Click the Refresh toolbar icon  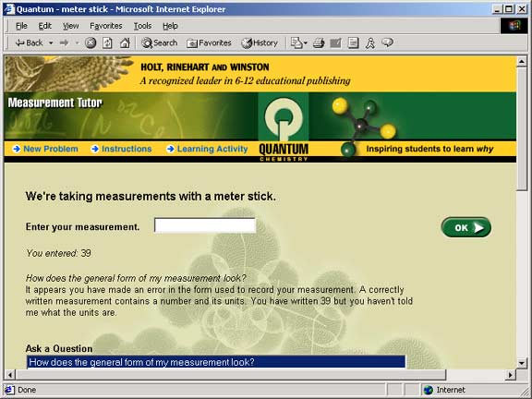pyautogui.click(x=107, y=43)
